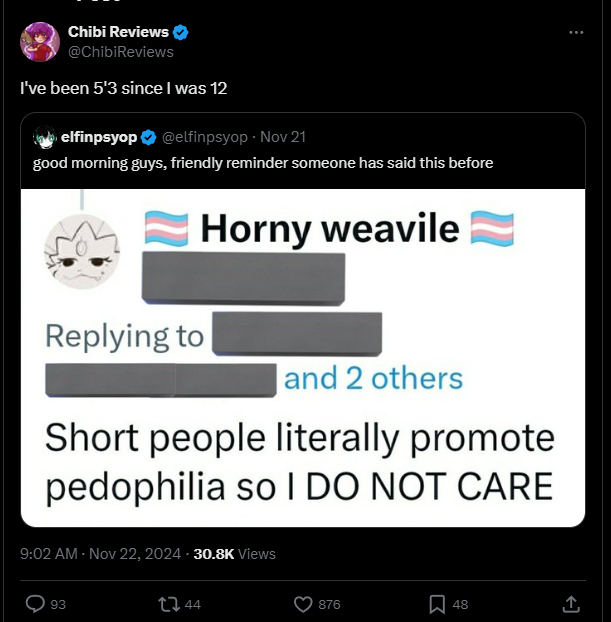Click the Nov 21 quoted tweet date

[x=283, y=137]
